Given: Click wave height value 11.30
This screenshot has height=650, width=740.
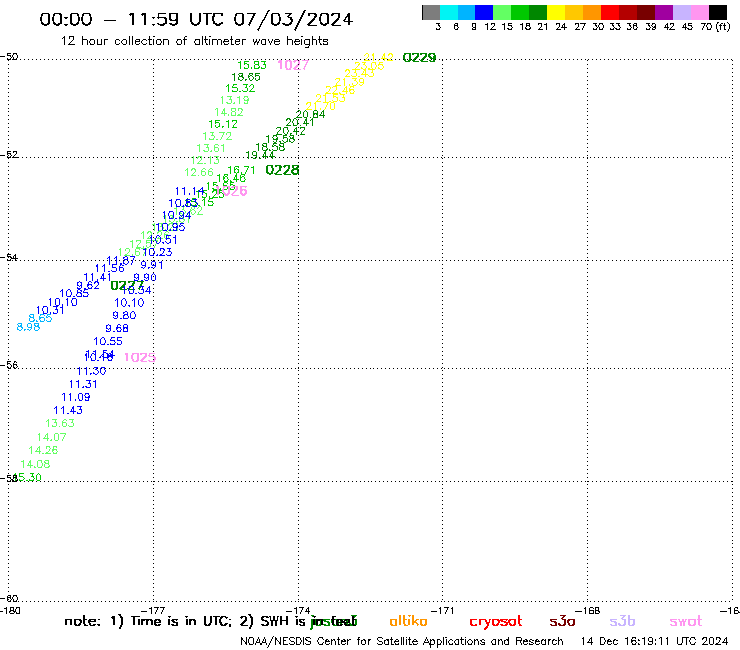Looking at the screenshot, I should pos(92,371).
